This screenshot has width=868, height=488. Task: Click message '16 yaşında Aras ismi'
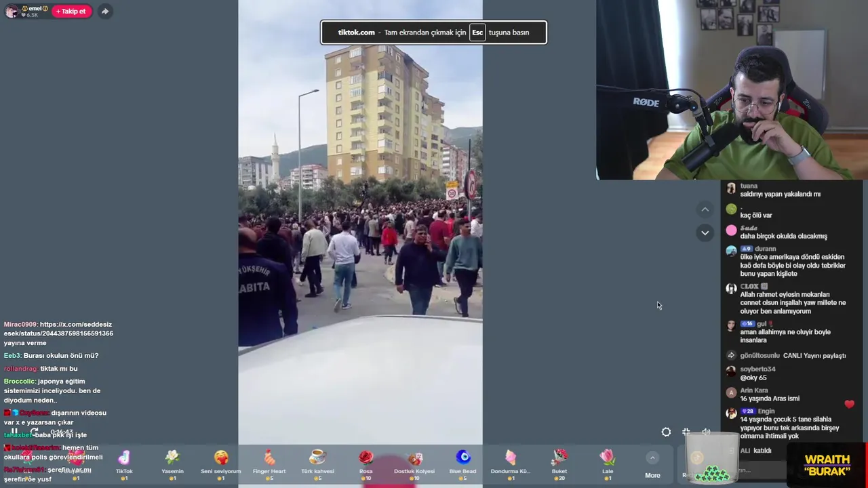tap(770, 399)
